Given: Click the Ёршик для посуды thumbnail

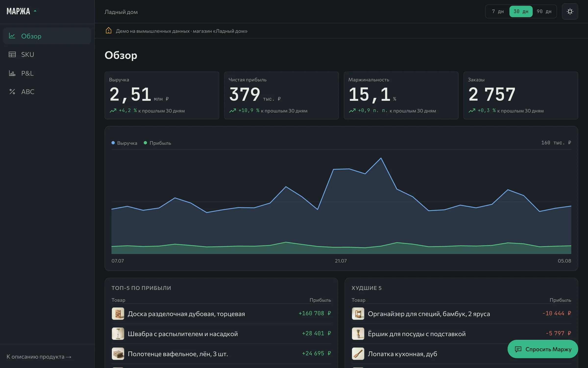Looking at the screenshot, I should tap(358, 334).
